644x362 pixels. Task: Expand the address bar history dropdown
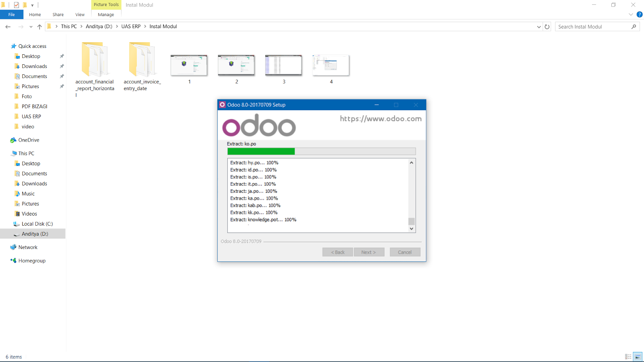(539, 27)
